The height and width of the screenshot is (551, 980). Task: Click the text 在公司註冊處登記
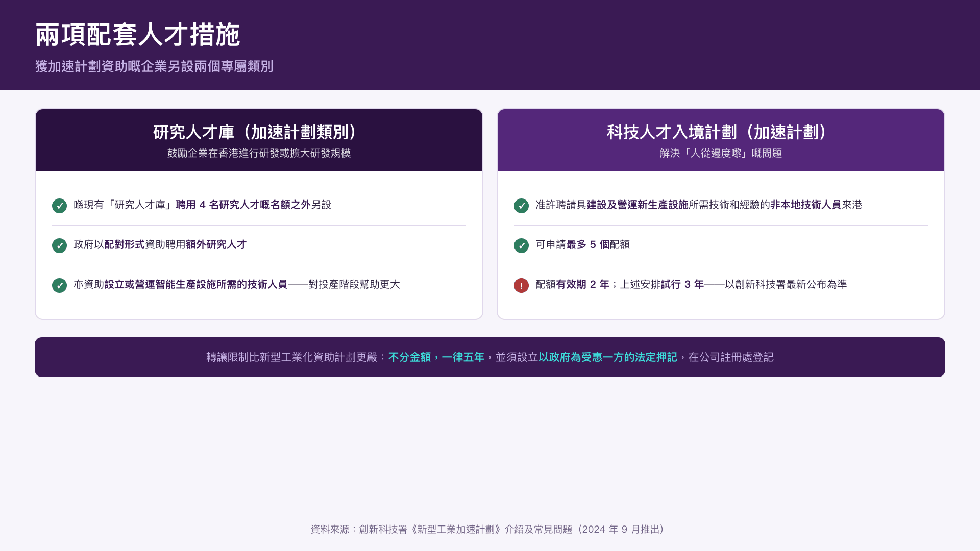tap(731, 357)
